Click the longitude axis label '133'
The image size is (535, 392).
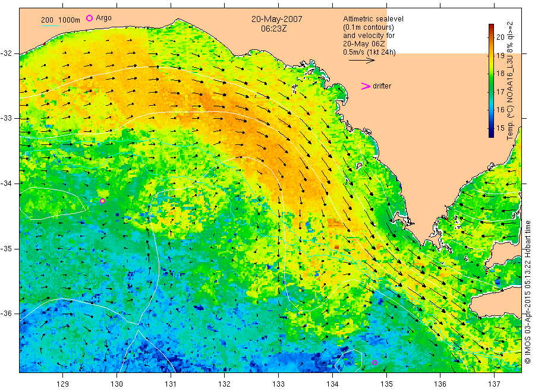pyautogui.click(x=278, y=384)
